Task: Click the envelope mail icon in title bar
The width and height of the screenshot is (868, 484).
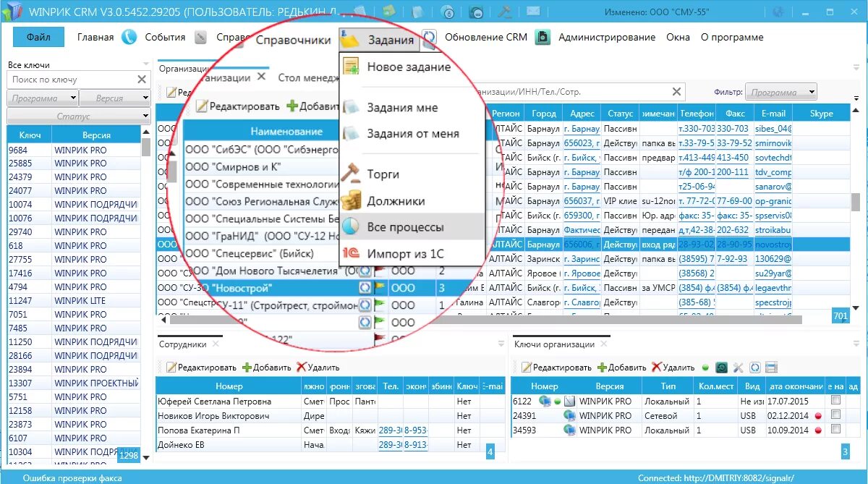Action: tap(533, 12)
